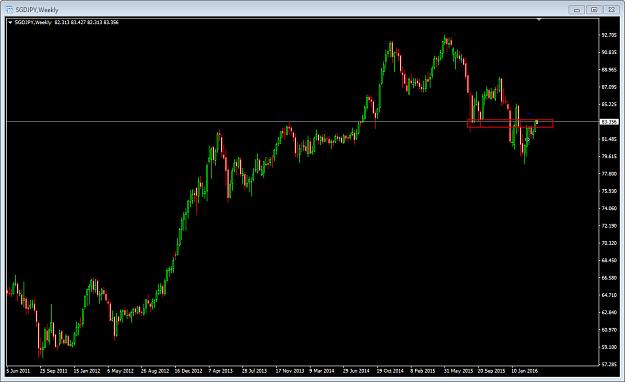Click the 74.060 price scale label
The image size is (625, 382).
609,209
